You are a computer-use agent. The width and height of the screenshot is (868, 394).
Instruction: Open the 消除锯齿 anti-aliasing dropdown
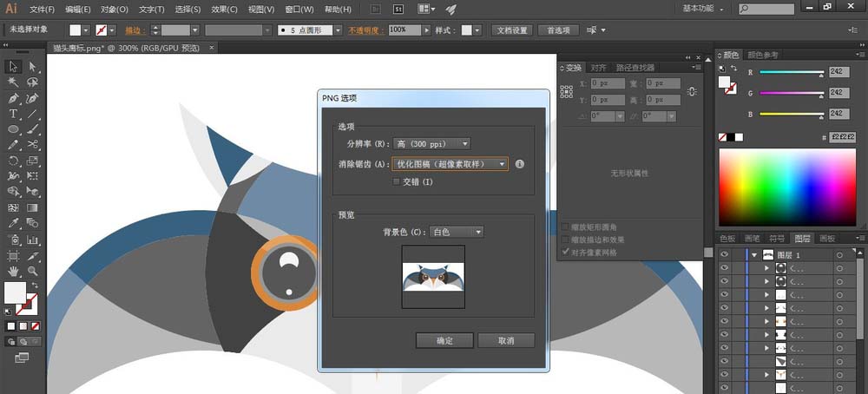[x=450, y=164]
